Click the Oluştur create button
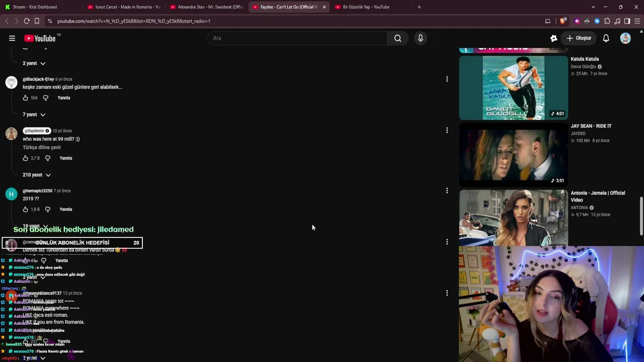Image resolution: width=644 pixels, height=362 pixels. [x=579, y=38]
